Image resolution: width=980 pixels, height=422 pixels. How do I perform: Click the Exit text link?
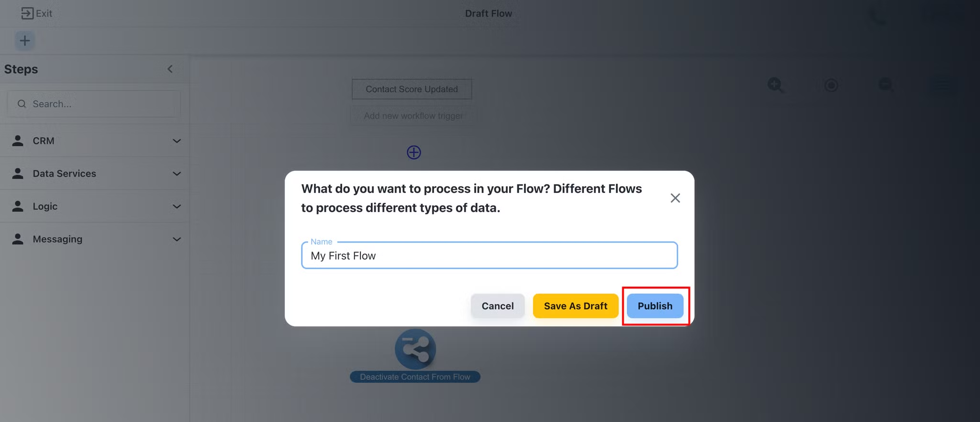point(44,13)
